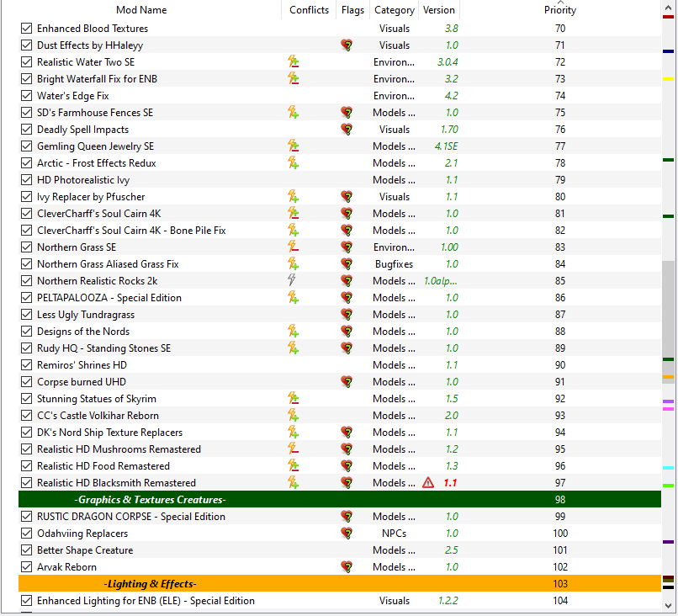Click warning triangle next to Realistic HD Blacksmith version
The width and height of the screenshot is (678, 616).
pyautogui.click(x=427, y=482)
